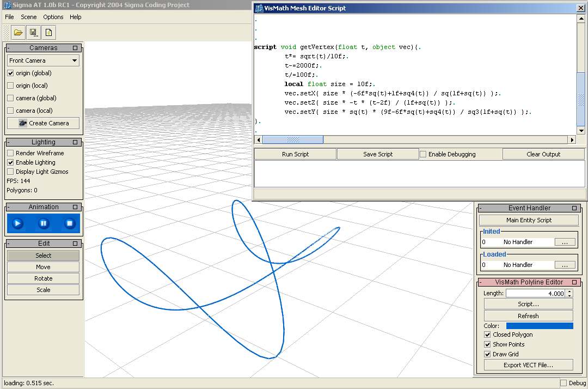The image size is (588, 389).
Task: Maximize the Animation panel via square icon
Action: (75, 207)
